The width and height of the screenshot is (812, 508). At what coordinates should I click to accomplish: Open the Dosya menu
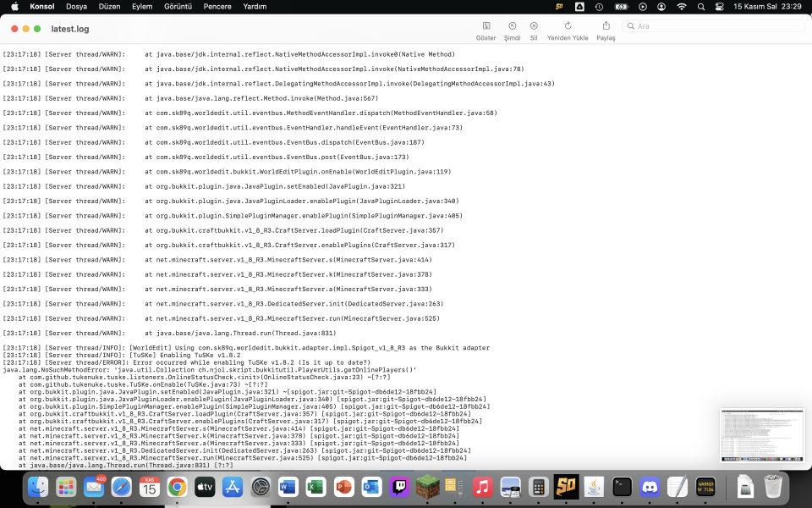tap(77, 7)
